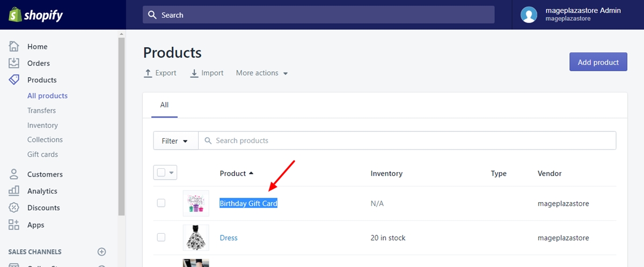Select the All tab
Viewport: 644px width, 267px height.
[164, 105]
